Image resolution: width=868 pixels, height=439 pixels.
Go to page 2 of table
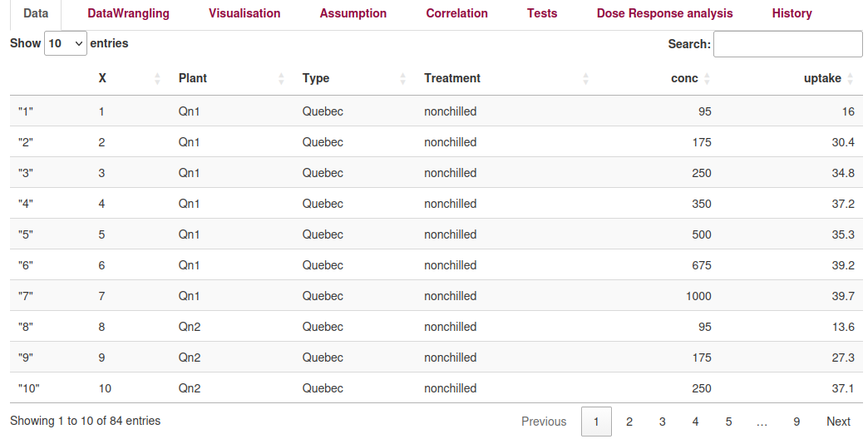click(x=629, y=422)
